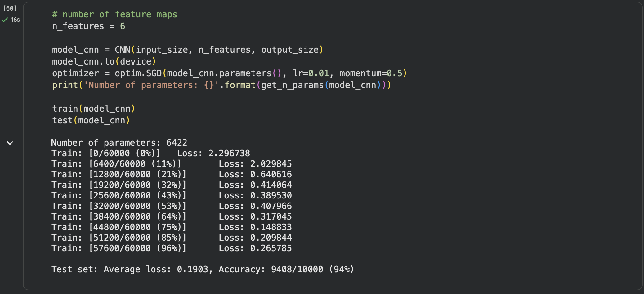Click the "Train: [32000/60000 (53%)]" line
Screen dimensions: 644x294
[x=119, y=206]
